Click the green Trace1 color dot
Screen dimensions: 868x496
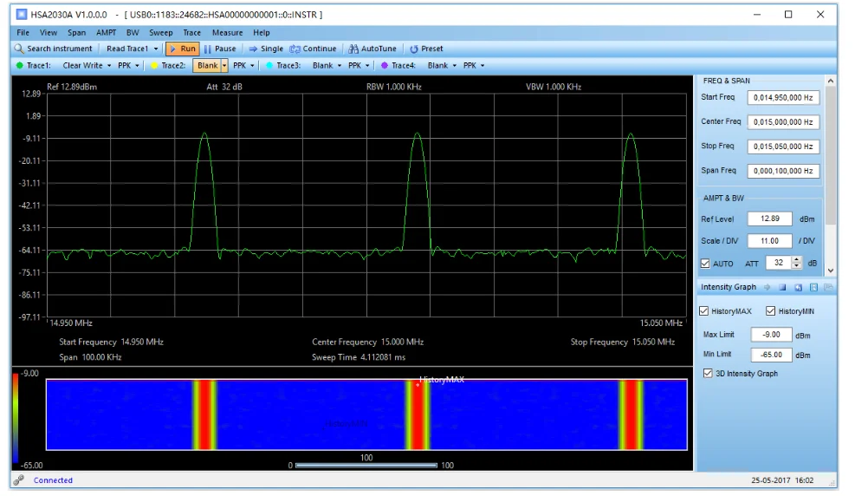pyautogui.click(x=20, y=65)
